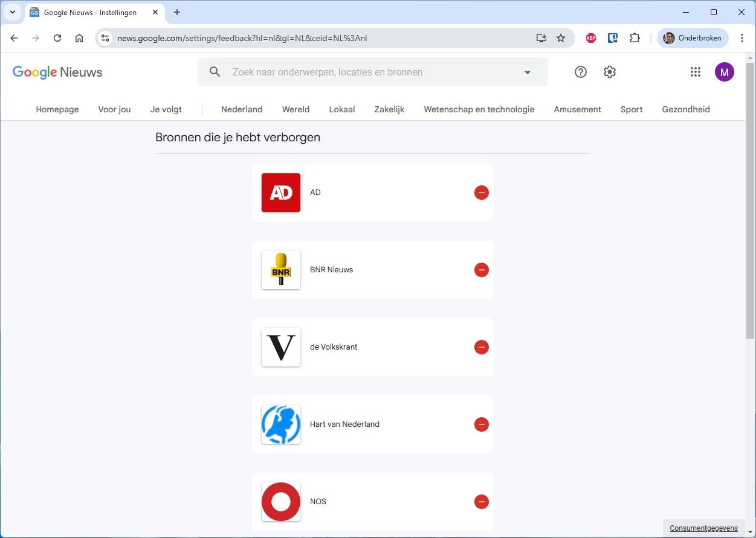Open the Sport section
Image resolution: width=756 pixels, height=538 pixels.
coord(632,109)
